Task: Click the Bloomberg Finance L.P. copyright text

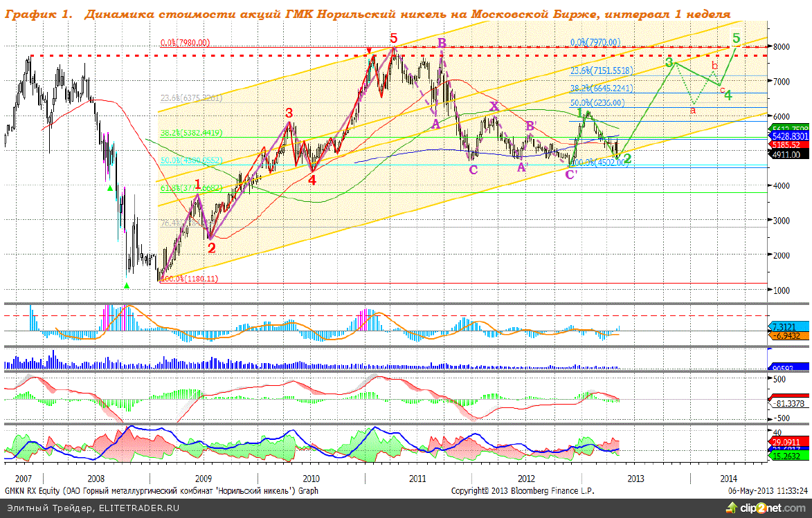Action: click(x=522, y=490)
